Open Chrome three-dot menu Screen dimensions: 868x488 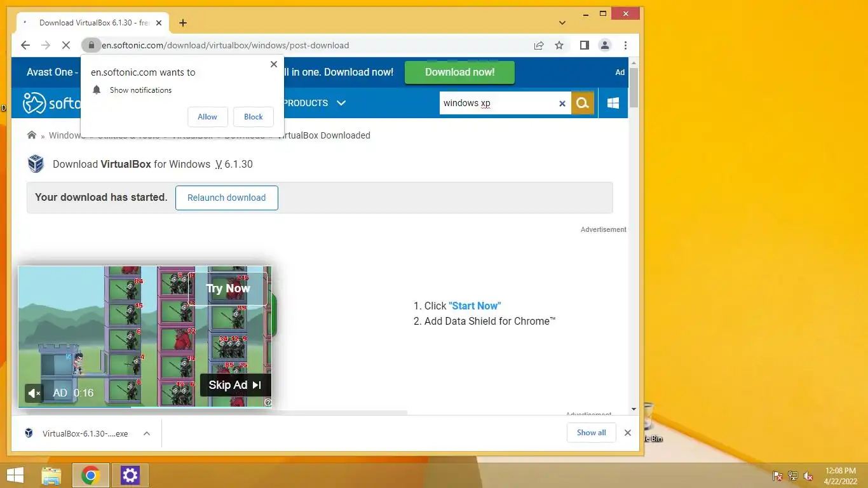[x=626, y=45]
